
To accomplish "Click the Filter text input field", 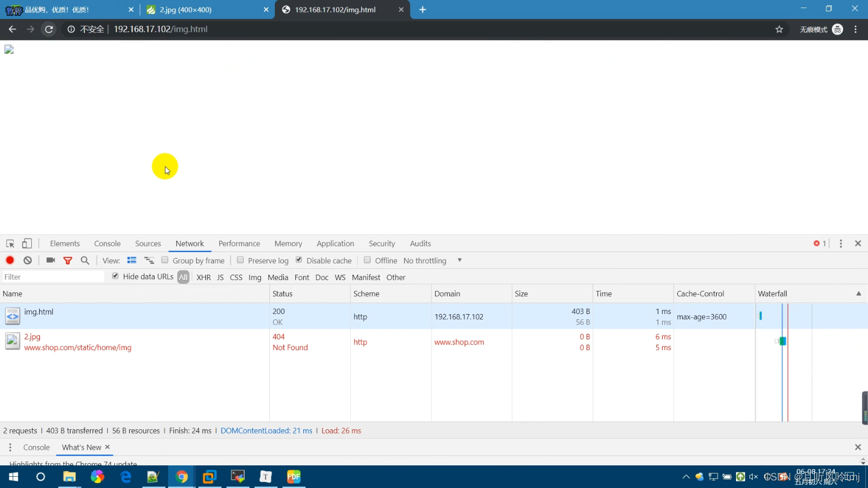I will (x=53, y=277).
